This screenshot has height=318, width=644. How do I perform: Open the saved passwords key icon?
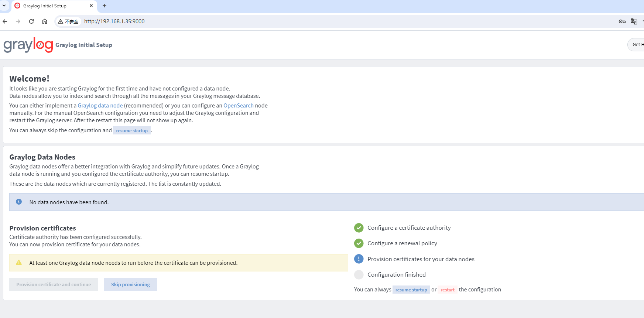[x=622, y=21]
